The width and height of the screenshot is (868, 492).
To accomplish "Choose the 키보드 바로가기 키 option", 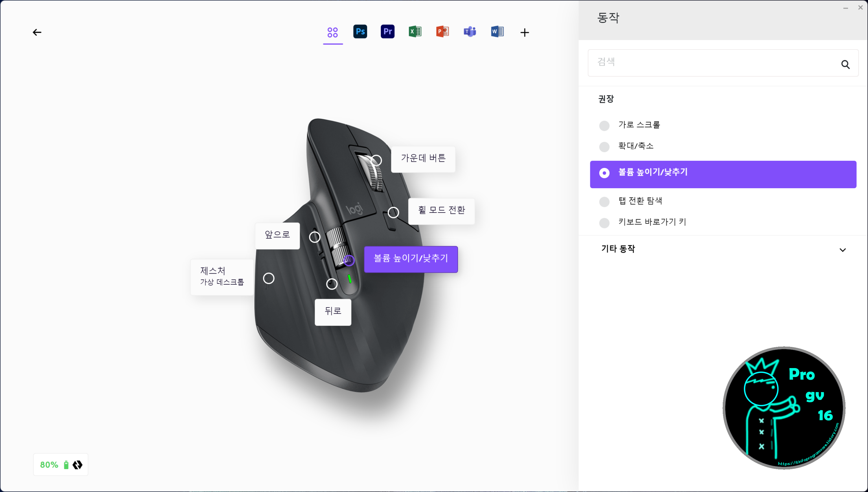I will click(604, 223).
